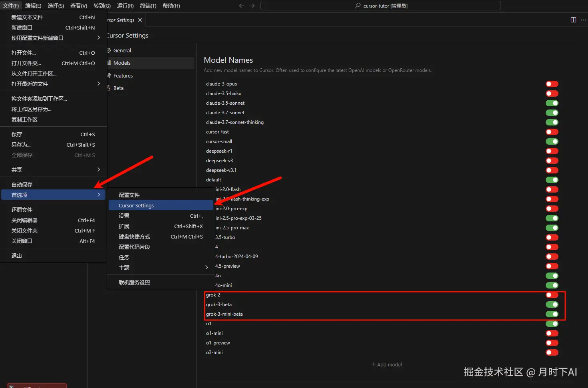Open the 首选项 submenu entry

point(54,195)
